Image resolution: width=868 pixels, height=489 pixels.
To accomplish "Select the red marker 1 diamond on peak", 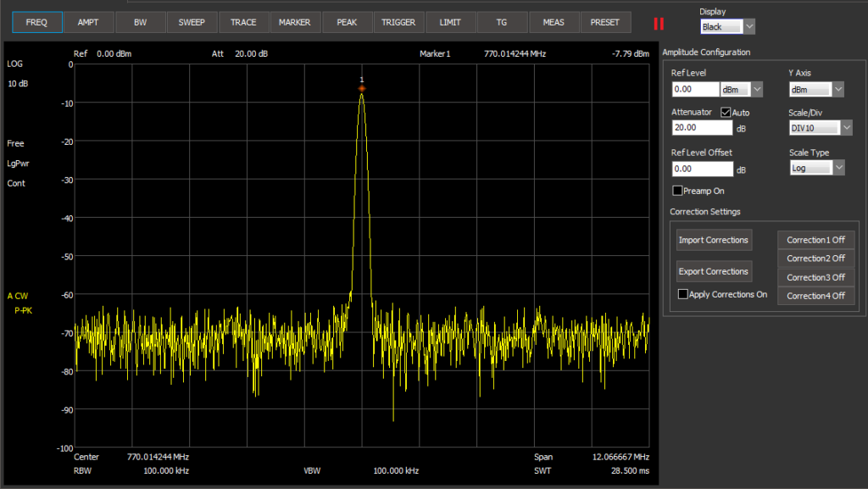I will [362, 88].
